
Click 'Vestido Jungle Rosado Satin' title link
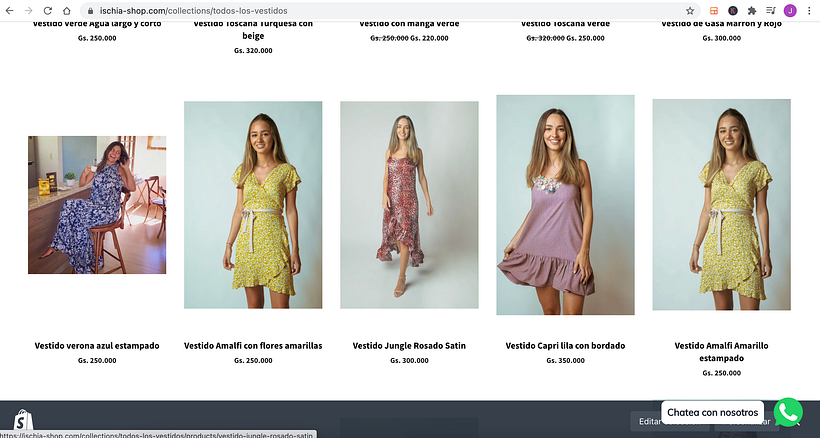409,346
